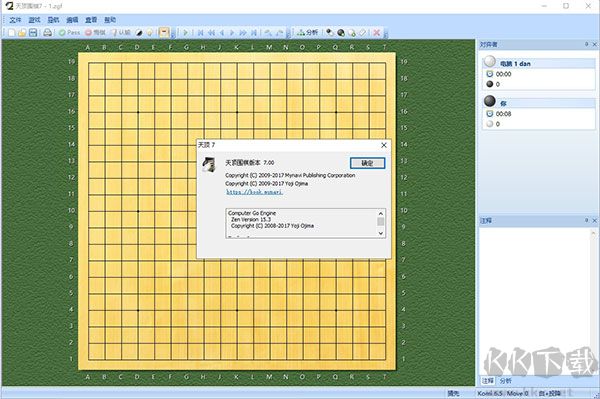Click the print icon in the toolbar
The image size is (600, 399).
tap(47, 33)
